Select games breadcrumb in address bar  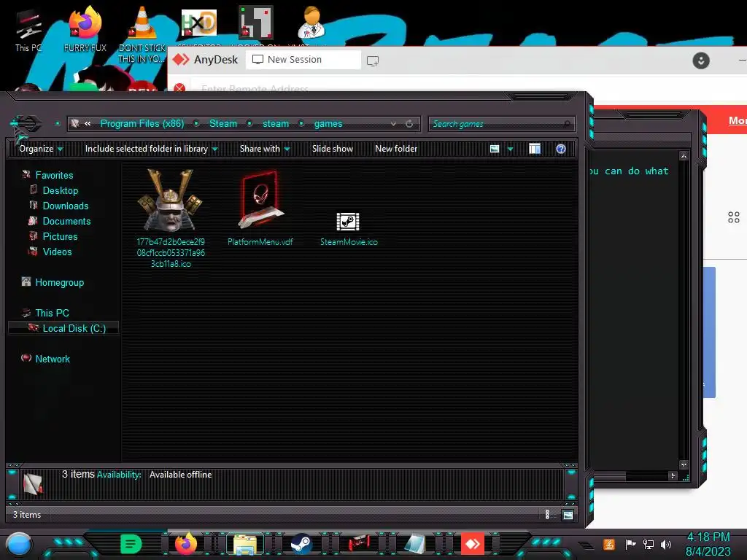coord(328,124)
